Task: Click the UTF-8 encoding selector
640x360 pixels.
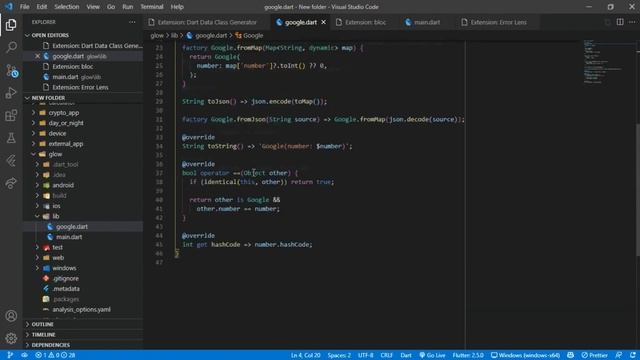Action: (x=365, y=355)
